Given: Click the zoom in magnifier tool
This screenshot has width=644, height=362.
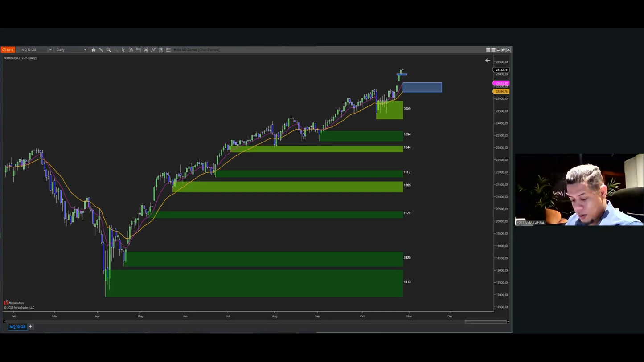Looking at the screenshot, I should click(x=108, y=49).
